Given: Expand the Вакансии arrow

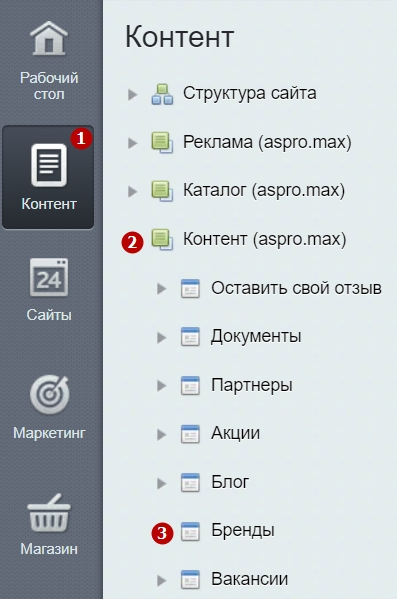Looking at the screenshot, I should pos(162,580).
